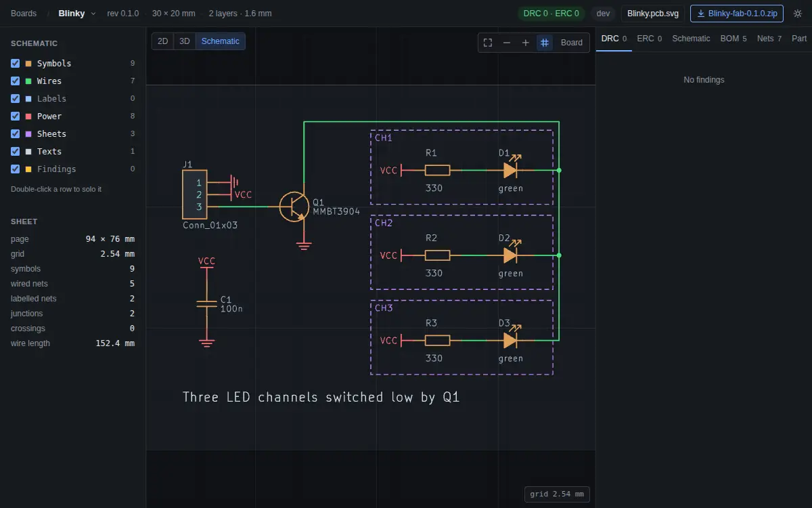Select resistor R1 symbol

[437, 171]
